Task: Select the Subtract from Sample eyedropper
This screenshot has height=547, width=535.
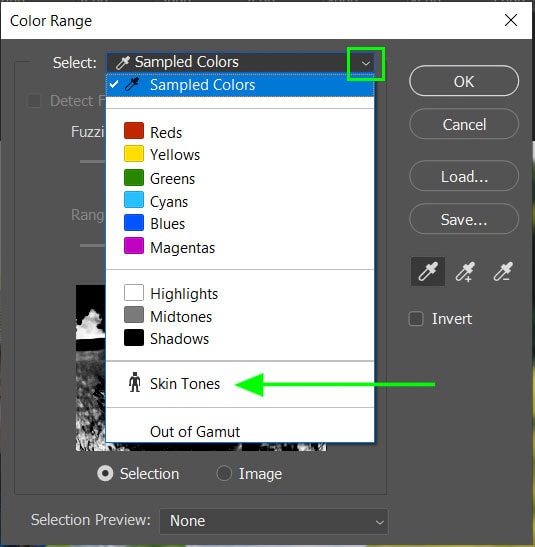Action: tap(503, 271)
